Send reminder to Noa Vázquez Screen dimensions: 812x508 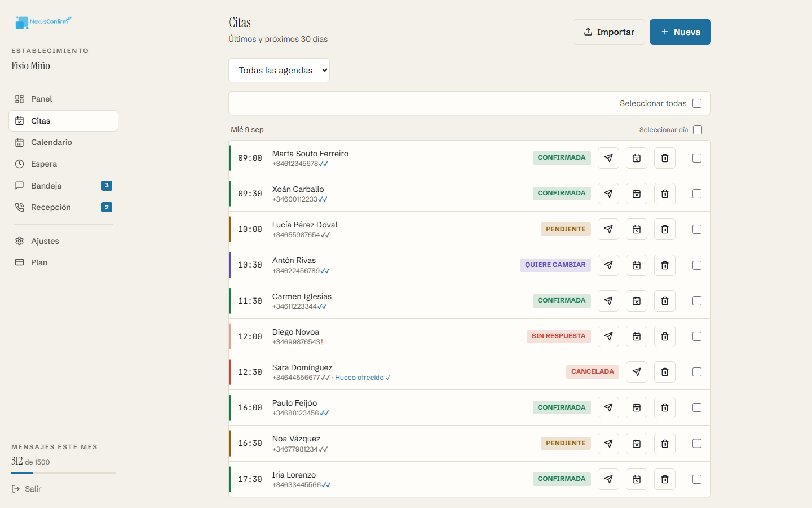click(608, 444)
